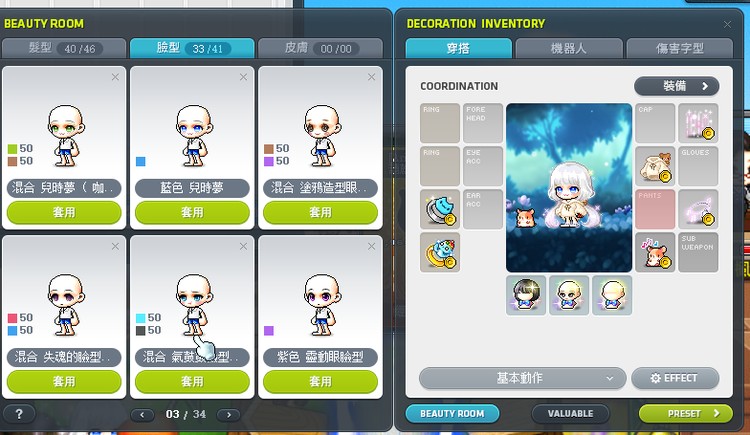Select the hamster pet equipment slot
The height and width of the screenshot is (435, 750).
point(655,252)
